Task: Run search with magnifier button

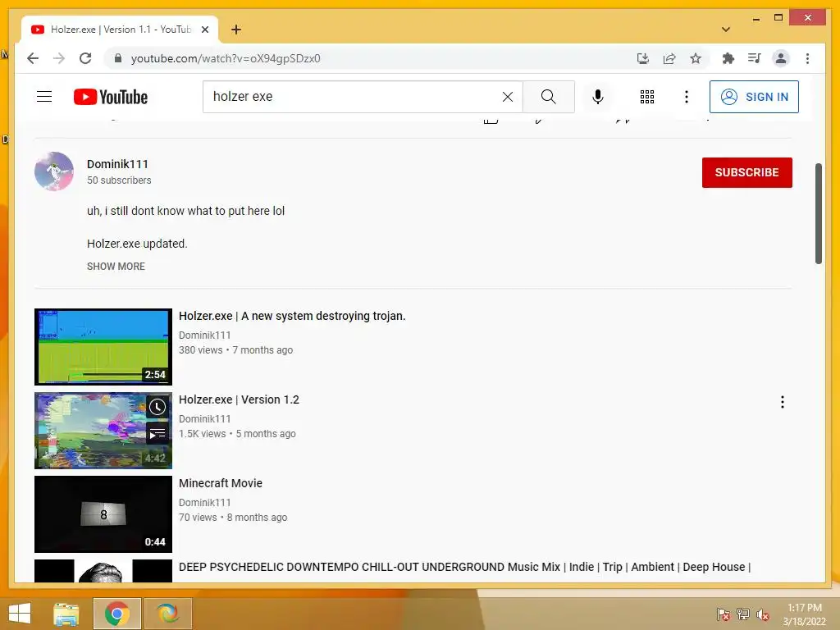Action: (x=549, y=97)
